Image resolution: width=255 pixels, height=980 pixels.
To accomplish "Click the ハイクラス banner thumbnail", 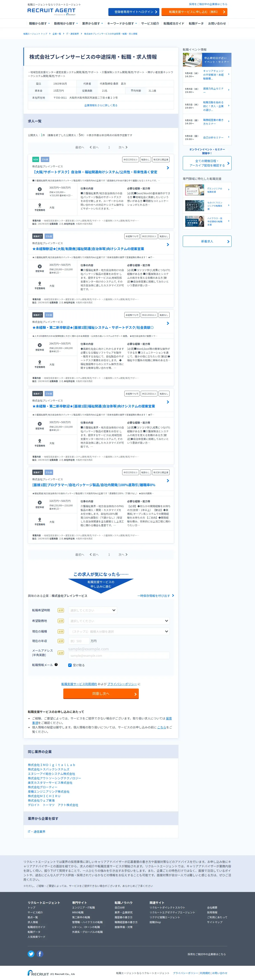I will click(x=195, y=221).
